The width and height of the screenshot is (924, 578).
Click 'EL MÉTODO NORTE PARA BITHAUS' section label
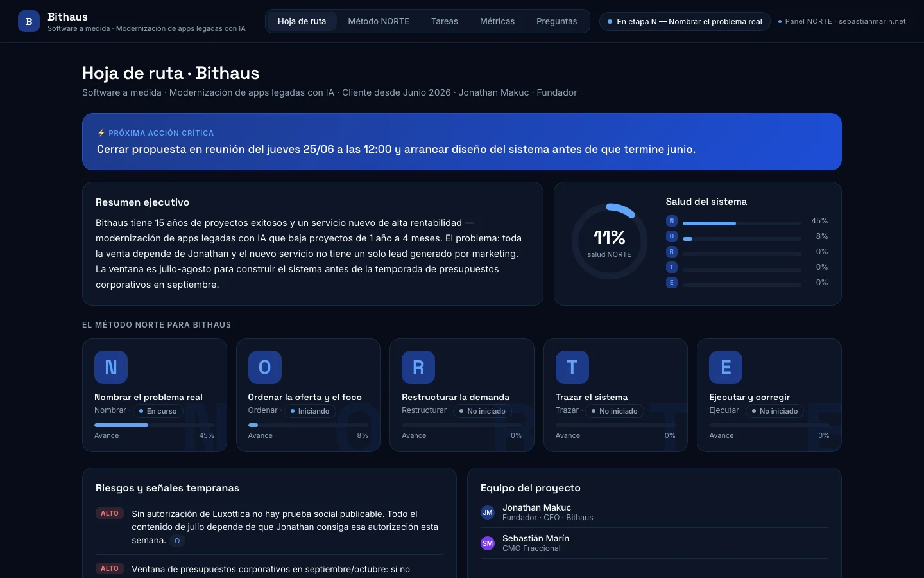[x=157, y=325]
